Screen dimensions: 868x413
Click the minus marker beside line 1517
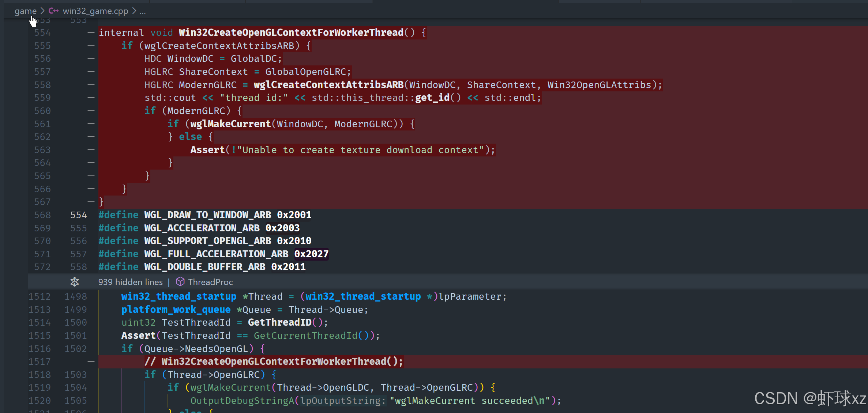tap(91, 361)
